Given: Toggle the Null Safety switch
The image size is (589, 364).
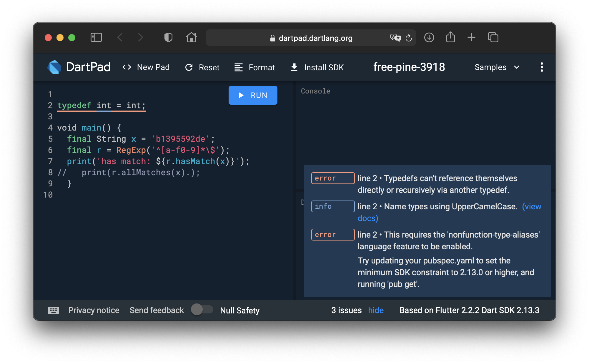Looking at the screenshot, I should 202,310.
